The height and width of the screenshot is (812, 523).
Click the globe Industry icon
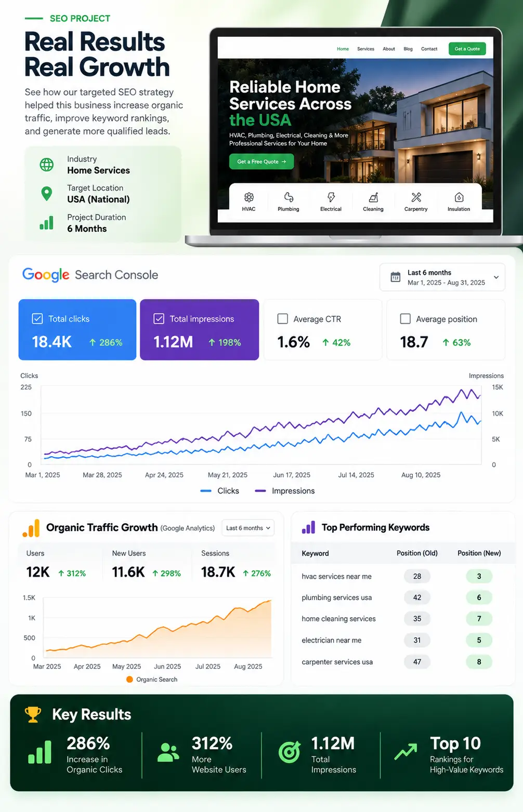[47, 165]
